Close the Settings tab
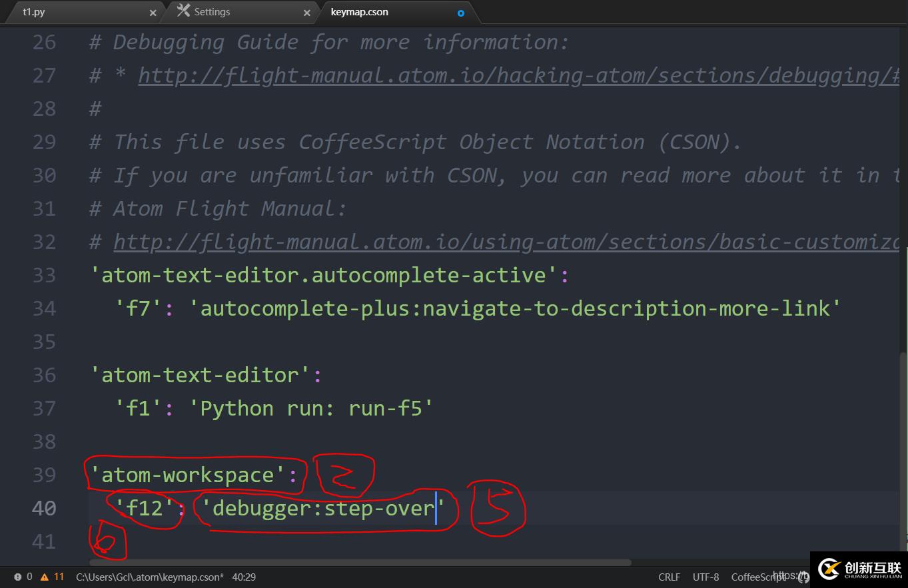 click(307, 13)
